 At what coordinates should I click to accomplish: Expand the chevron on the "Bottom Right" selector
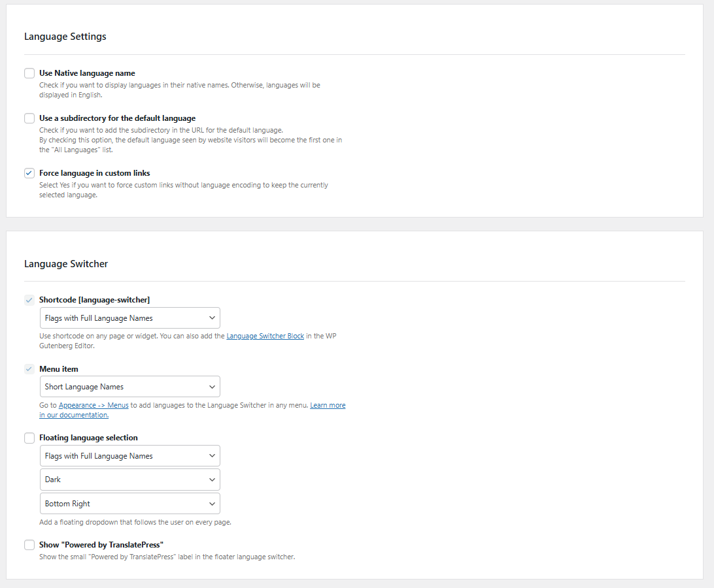tap(212, 503)
